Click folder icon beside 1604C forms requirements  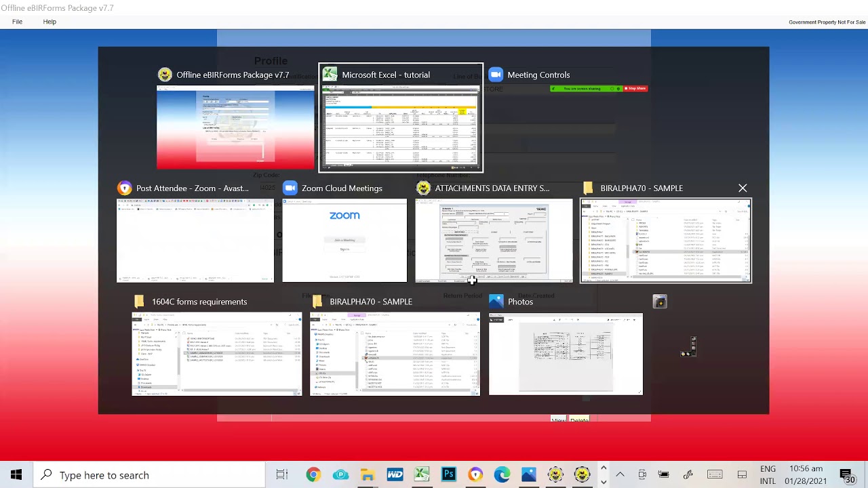pyautogui.click(x=140, y=302)
